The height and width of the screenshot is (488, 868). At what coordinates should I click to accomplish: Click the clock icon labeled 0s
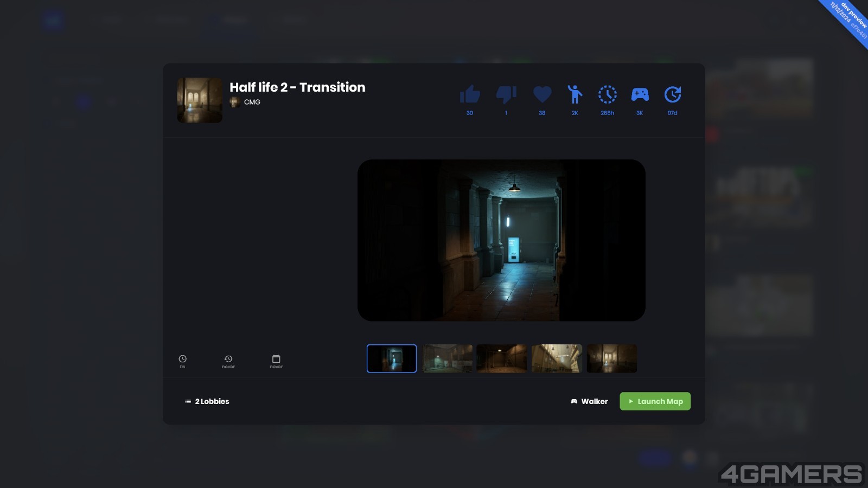tap(183, 359)
